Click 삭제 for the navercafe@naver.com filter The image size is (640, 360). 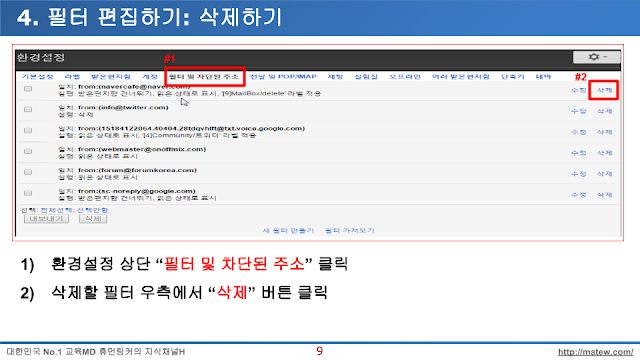click(604, 90)
